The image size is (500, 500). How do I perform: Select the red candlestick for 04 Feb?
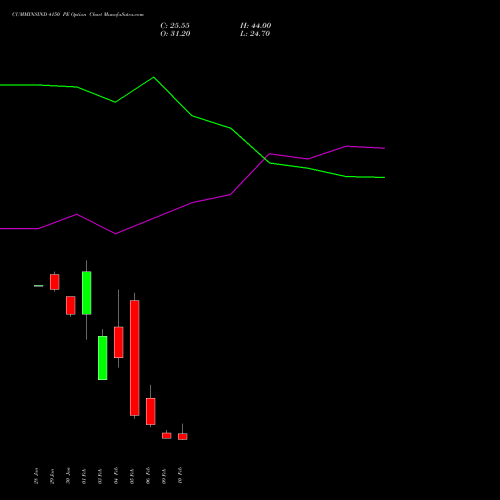click(119, 342)
